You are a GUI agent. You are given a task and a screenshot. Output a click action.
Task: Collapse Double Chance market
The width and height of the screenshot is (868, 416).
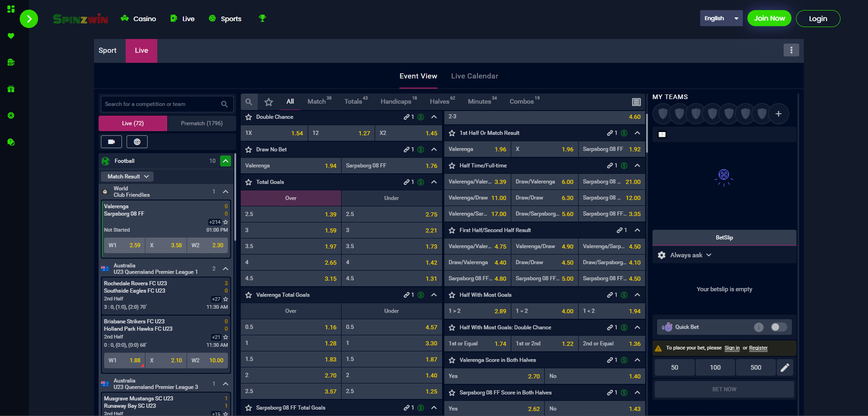(x=434, y=117)
